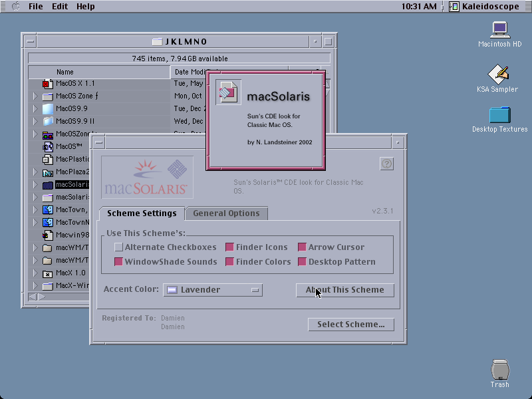Image resolution: width=532 pixels, height=399 pixels.
Task: Expand the MacTownN disclosure triangle
Action: [35, 222]
